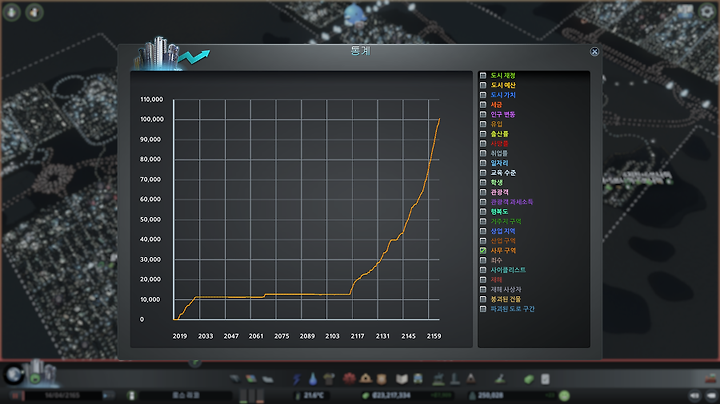Image resolution: width=720 pixels, height=404 pixels.
Task: Click the 100,000 y-axis label
Action: point(152,119)
